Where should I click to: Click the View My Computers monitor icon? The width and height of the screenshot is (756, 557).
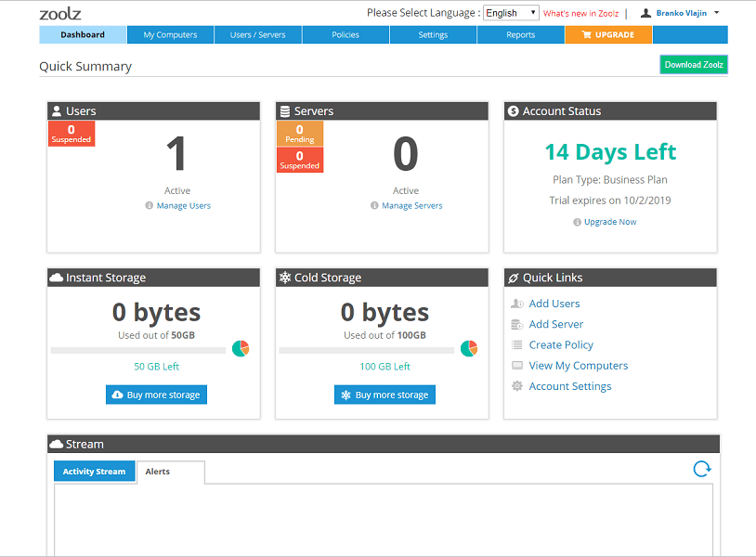point(517,366)
